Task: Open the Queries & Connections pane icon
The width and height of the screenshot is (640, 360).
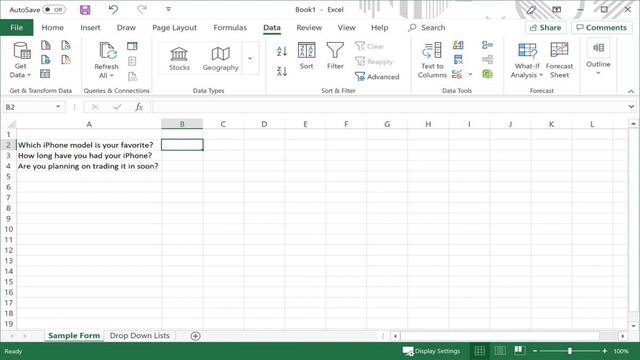Action: [x=132, y=46]
